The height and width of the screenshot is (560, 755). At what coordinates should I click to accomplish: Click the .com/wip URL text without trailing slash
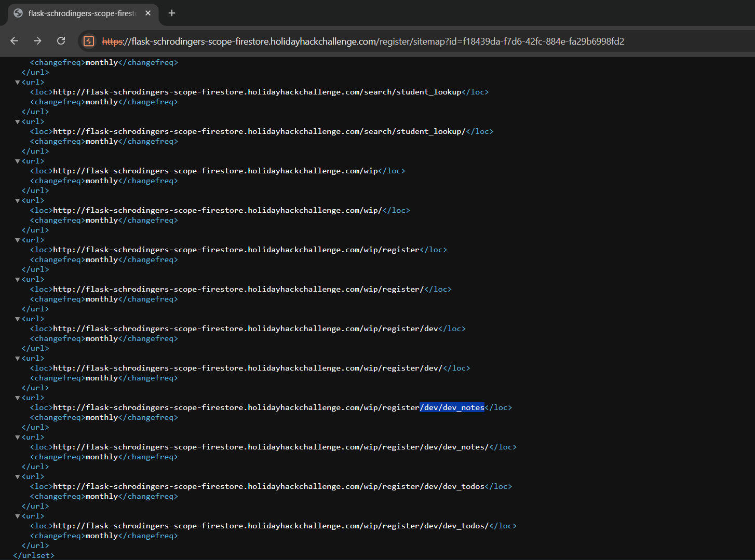[215, 171]
